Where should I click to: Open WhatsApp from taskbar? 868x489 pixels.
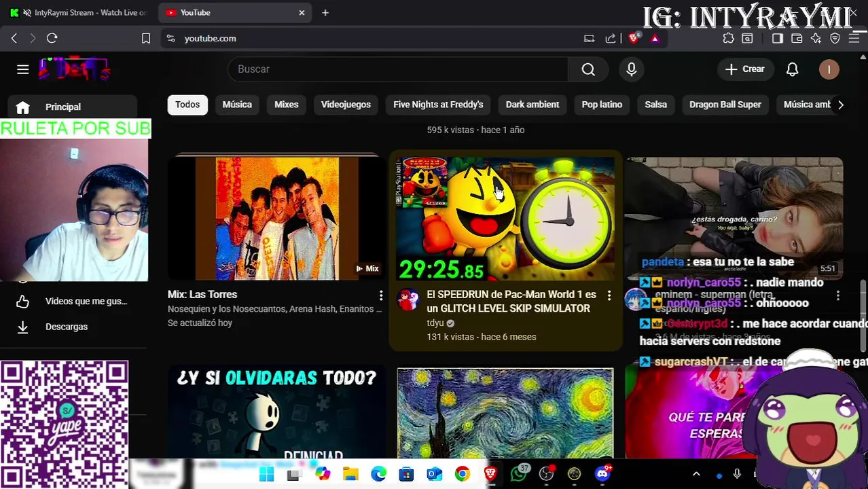pos(519,473)
